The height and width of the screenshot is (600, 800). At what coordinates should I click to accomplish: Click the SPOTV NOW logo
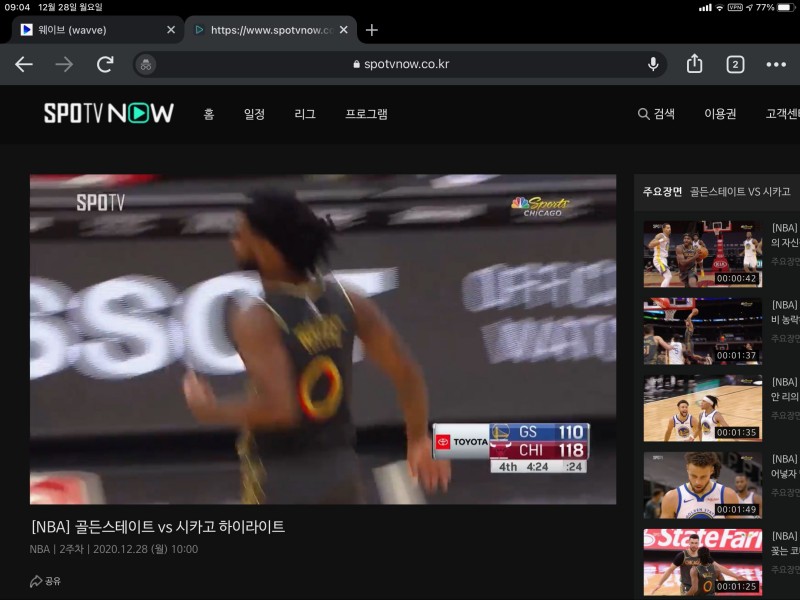click(x=108, y=113)
